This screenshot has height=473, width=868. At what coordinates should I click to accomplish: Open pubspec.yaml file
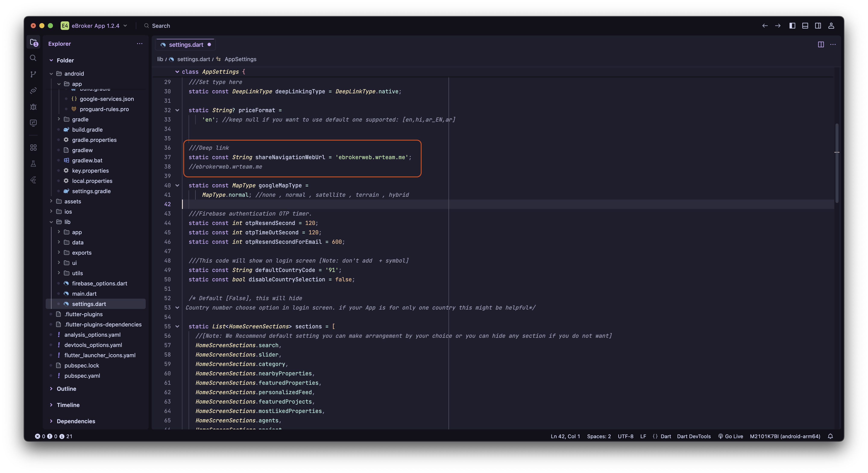click(x=82, y=376)
